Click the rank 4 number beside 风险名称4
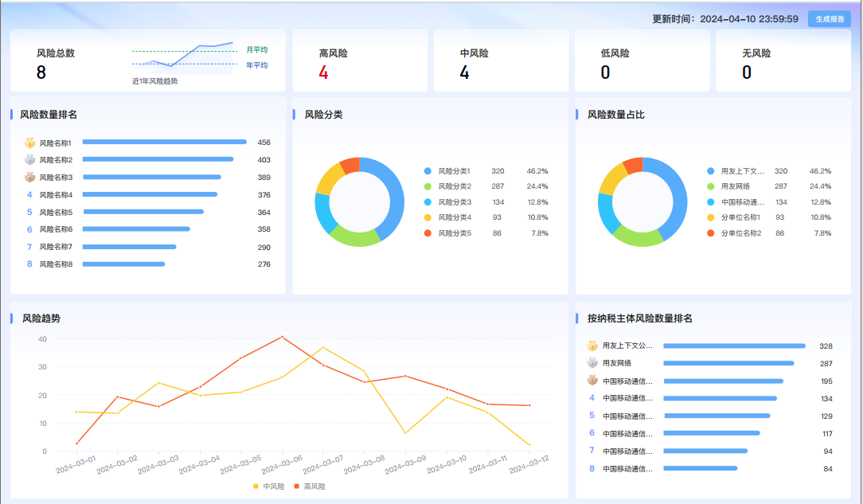The image size is (863, 504). (x=29, y=194)
